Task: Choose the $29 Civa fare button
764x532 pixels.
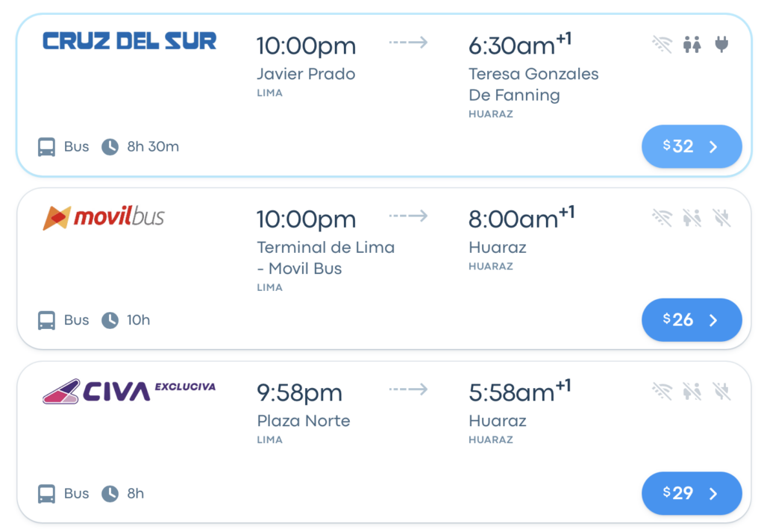Action: click(x=692, y=493)
